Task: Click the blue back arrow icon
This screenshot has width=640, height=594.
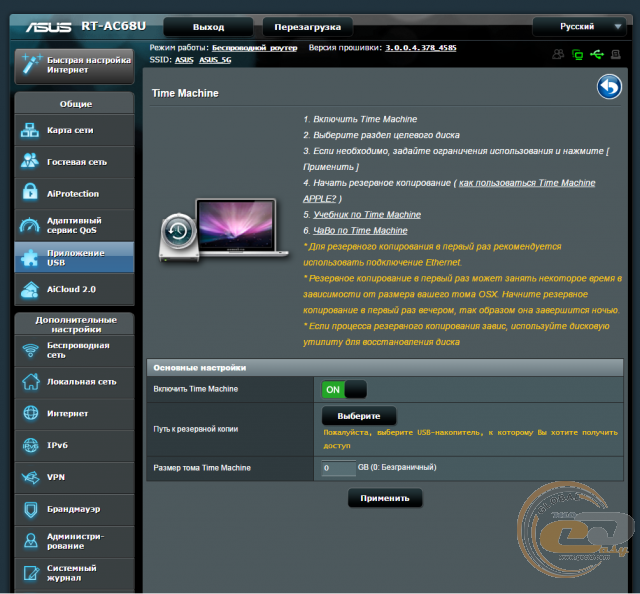Action: coord(609,87)
